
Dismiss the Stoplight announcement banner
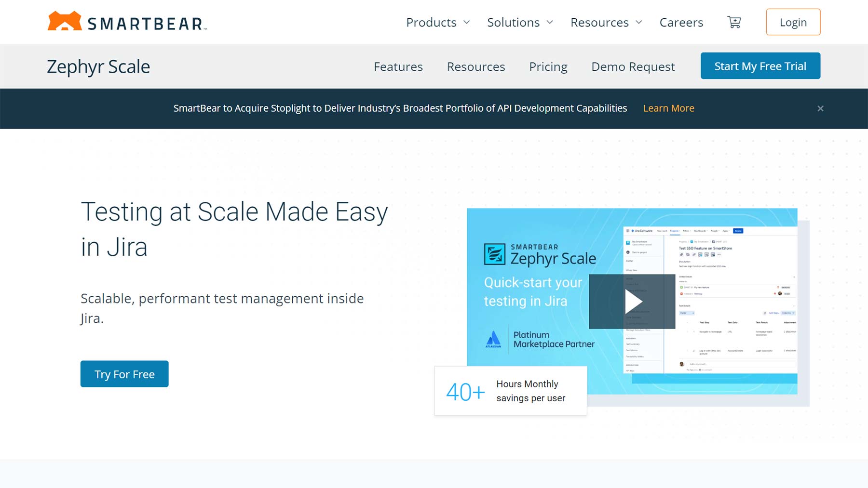[x=820, y=108]
